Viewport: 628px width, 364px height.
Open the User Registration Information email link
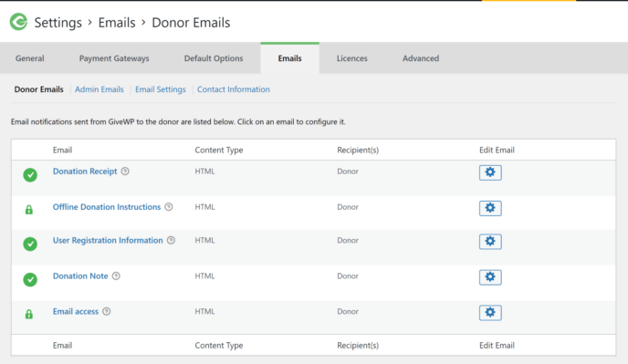click(108, 240)
